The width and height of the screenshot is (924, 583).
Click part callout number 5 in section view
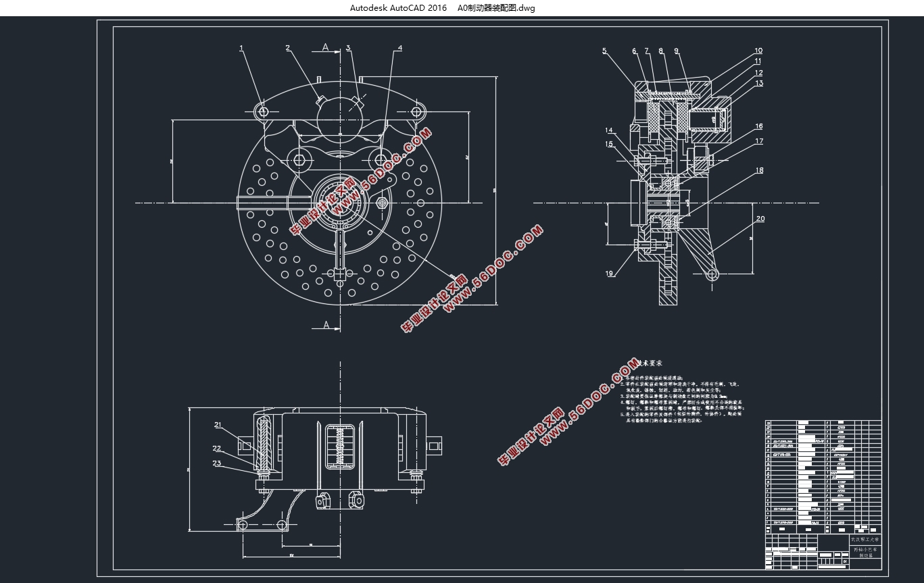(x=604, y=51)
